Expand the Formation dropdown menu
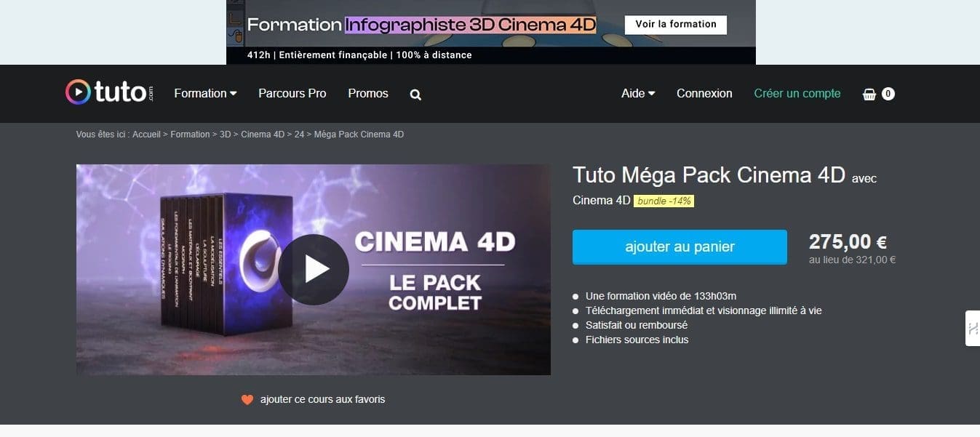Screen dimensions: 980x437 205,93
